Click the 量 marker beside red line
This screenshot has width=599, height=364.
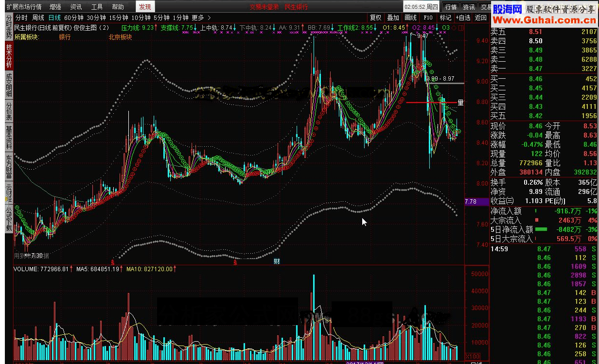[x=460, y=103]
